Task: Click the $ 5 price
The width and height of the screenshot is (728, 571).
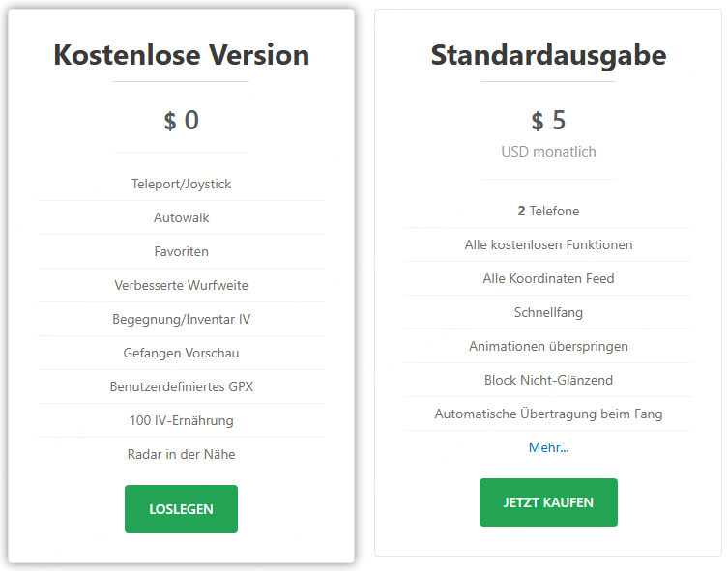Action: 548,121
